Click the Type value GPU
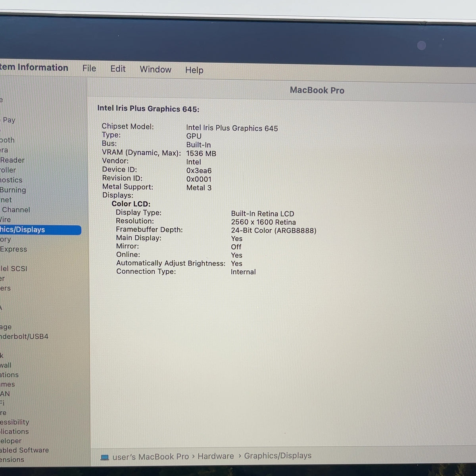 194,136
